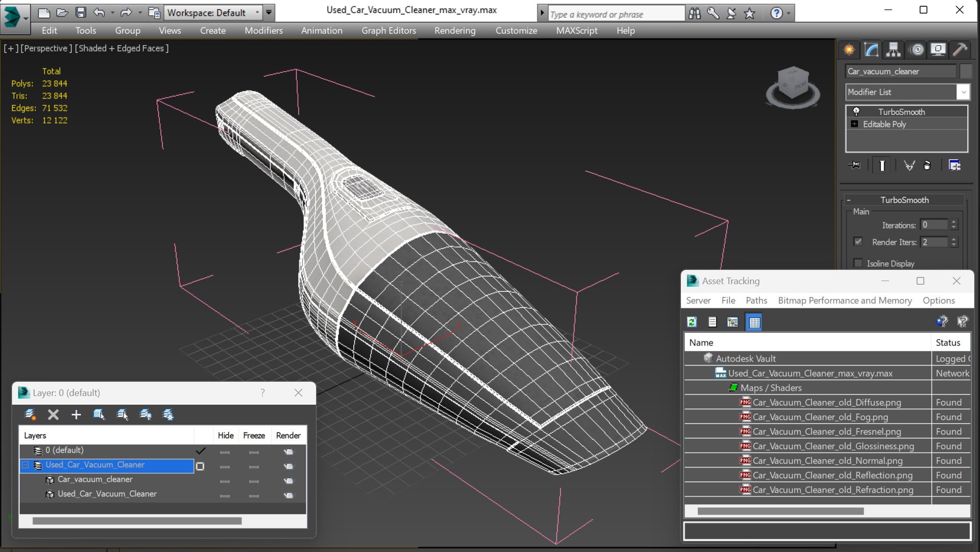980x552 pixels.
Task: Open a file with the Open icon
Action: click(x=62, y=12)
